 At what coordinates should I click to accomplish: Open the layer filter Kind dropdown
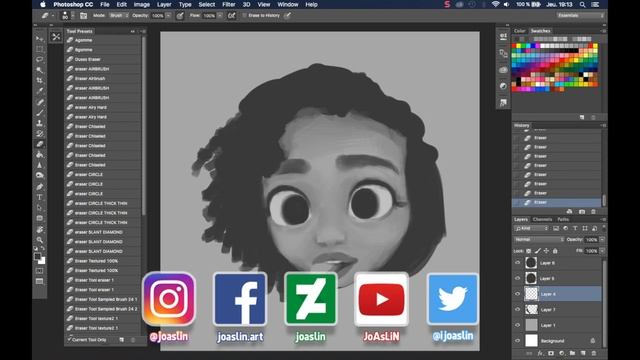tap(532, 229)
